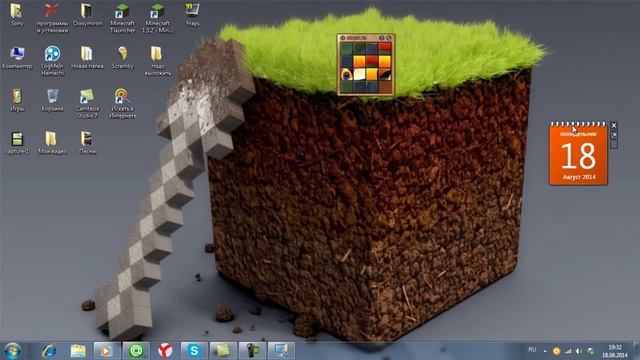The image size is (640, 360).
Task: Open the Компьютер desktop icon
Action: [17, 58]
